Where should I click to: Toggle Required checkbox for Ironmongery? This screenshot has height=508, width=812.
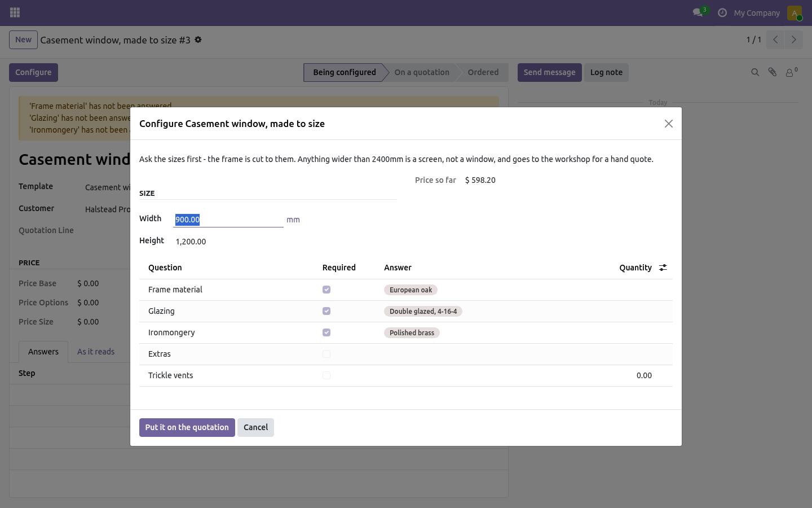tap(326, 332)
